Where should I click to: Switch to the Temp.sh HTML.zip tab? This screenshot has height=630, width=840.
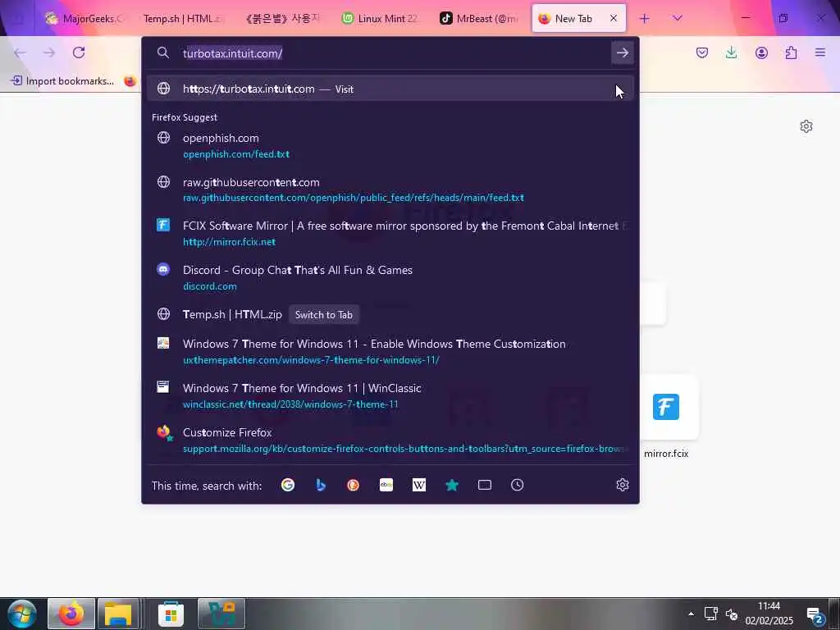click(183, 18)
